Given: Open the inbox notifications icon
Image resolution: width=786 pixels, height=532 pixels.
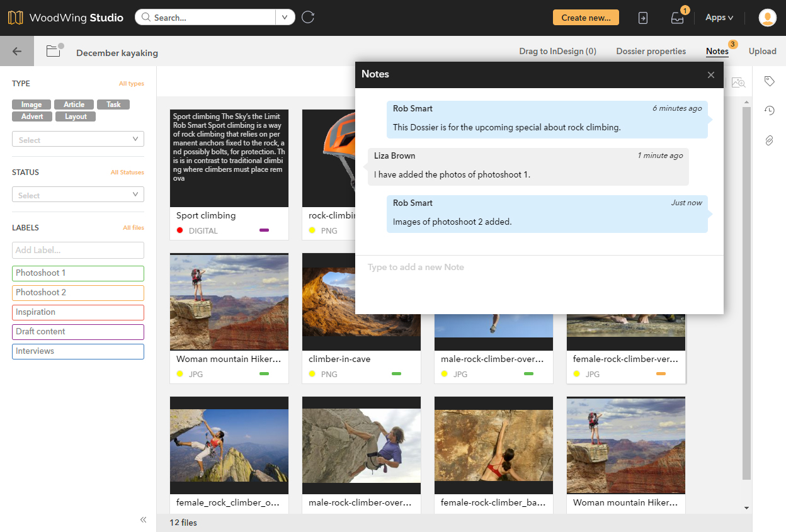Looking at the screenshot, I should 677,18.
